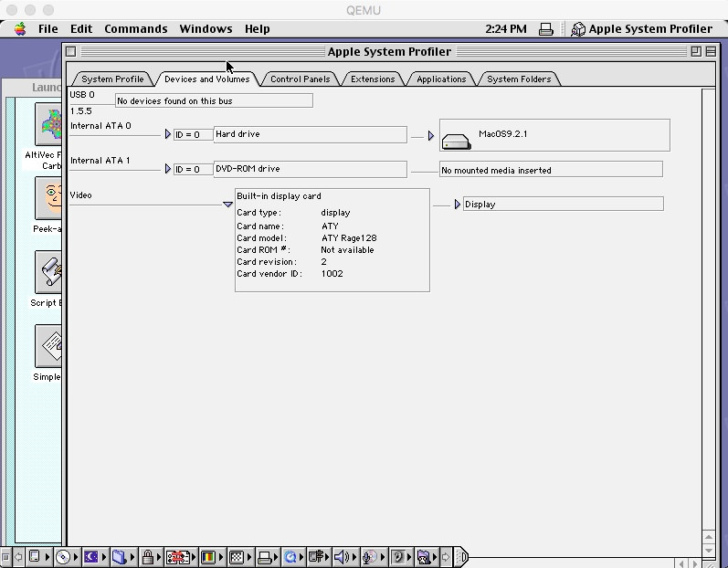Viewport: 728px width, 568px height.
Task: Click the vertical scrollbar down arrow
Action: click(709, 550)
